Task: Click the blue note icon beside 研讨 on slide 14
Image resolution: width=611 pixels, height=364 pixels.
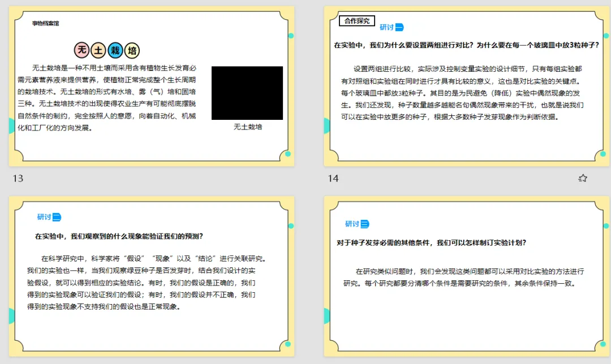Action: (399, 27)
